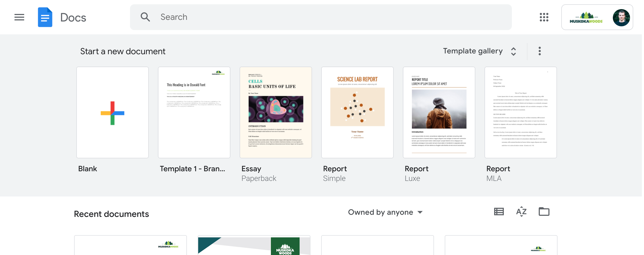The height and width of the screenshot is (255, 644).
Task: Open the main hamburger menu
Action: [19, 17]
